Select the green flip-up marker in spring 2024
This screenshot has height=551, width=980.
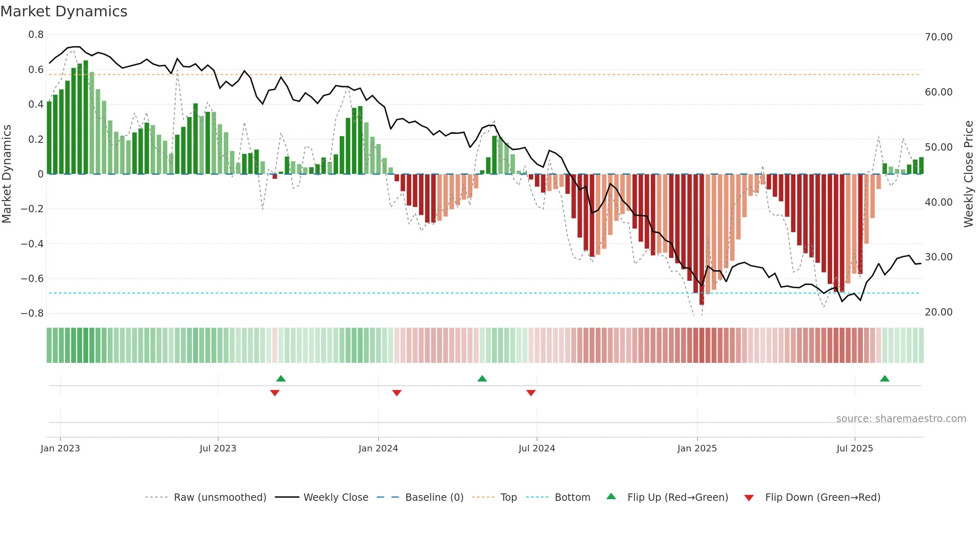[x=482, y=378]
